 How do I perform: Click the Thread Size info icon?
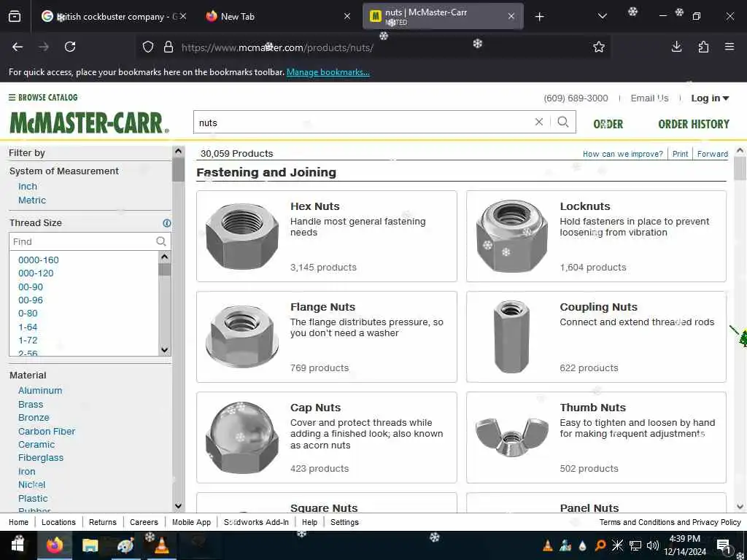167,223
